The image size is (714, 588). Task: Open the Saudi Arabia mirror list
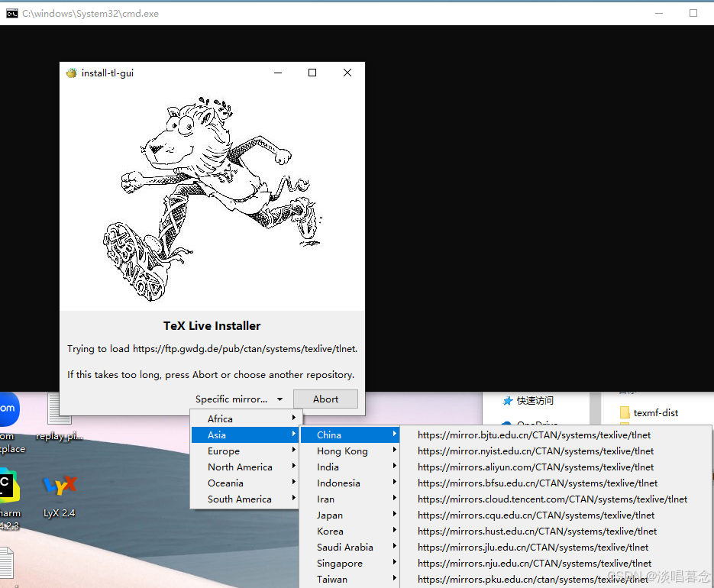(350, 547)
